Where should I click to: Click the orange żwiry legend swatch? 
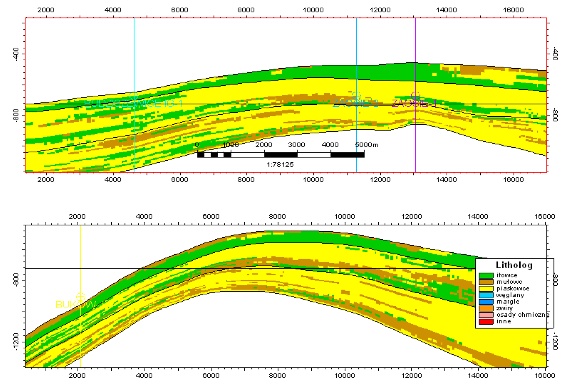tap(486, 308)
